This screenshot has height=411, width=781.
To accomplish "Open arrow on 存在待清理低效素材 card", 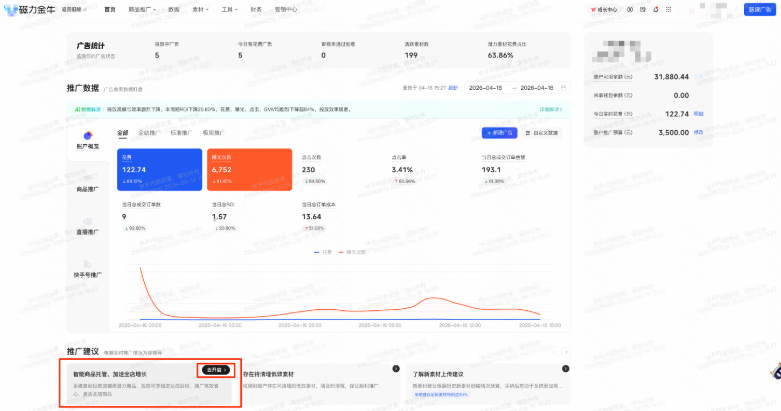I will 396,369.
